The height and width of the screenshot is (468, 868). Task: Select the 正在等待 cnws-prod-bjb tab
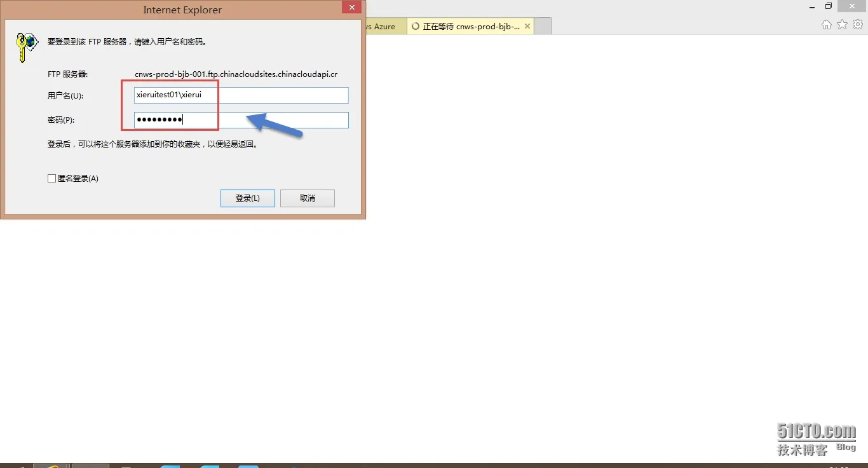470,27
